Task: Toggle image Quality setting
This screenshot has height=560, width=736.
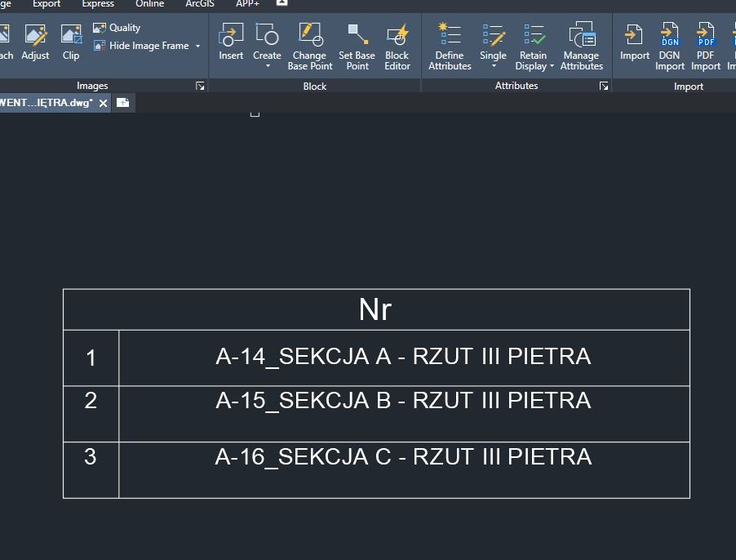Action: coord(117,28)
